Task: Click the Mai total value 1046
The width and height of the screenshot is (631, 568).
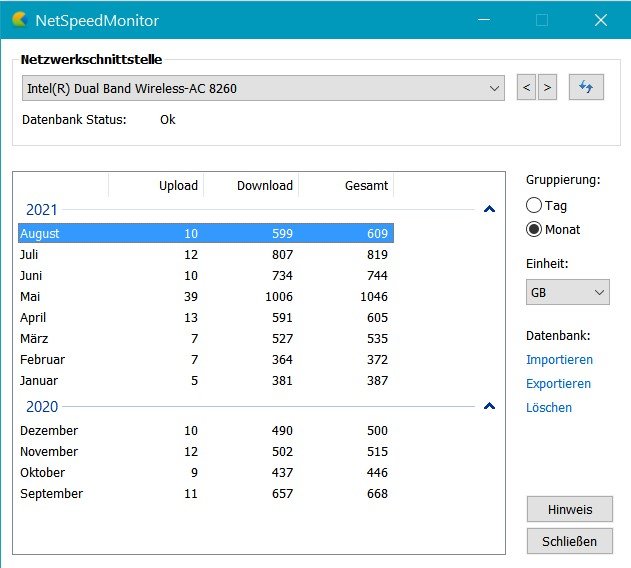Action: (374, 297)
